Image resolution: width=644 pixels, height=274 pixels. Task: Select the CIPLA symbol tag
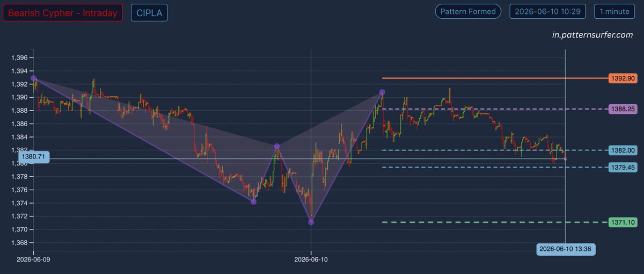[149, 13]
